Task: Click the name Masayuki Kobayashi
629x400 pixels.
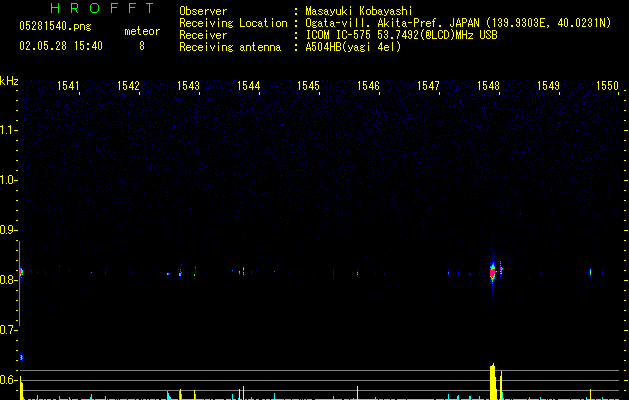Action: point(359,11)
